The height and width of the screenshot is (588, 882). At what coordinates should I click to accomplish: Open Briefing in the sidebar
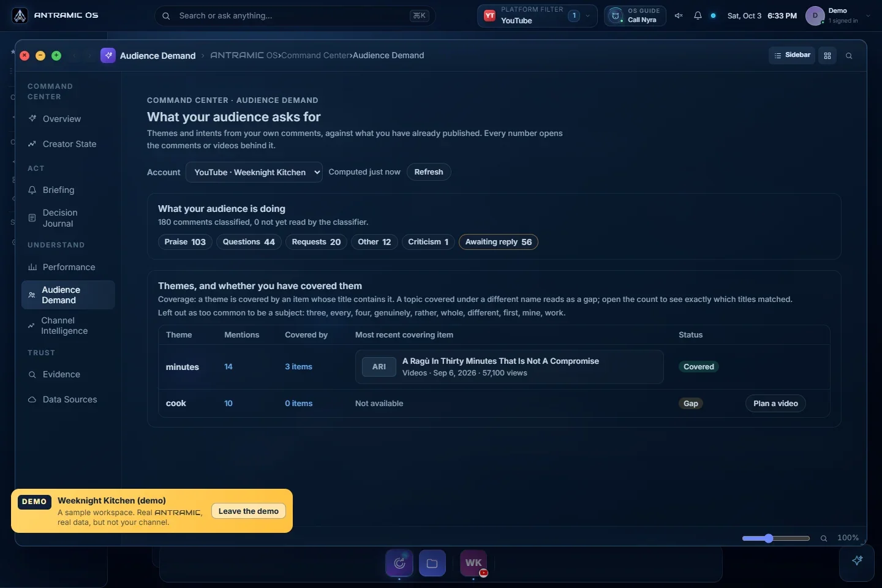click(x=68, y=190)
